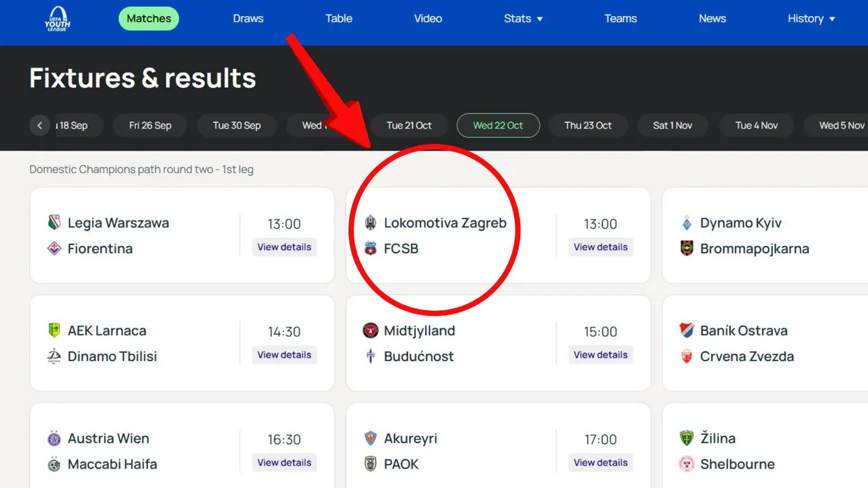
Task: Click the FCSB club crest
Action: [x=371, y=248]
